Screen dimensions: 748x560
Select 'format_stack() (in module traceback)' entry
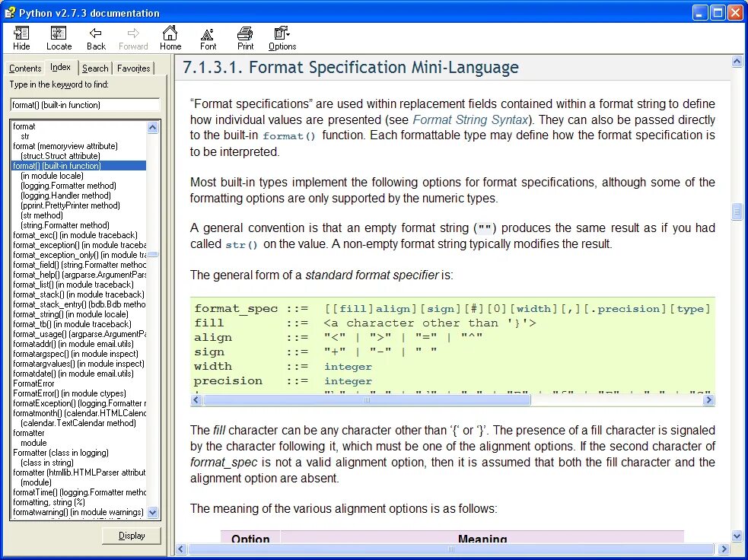[78, 294]
